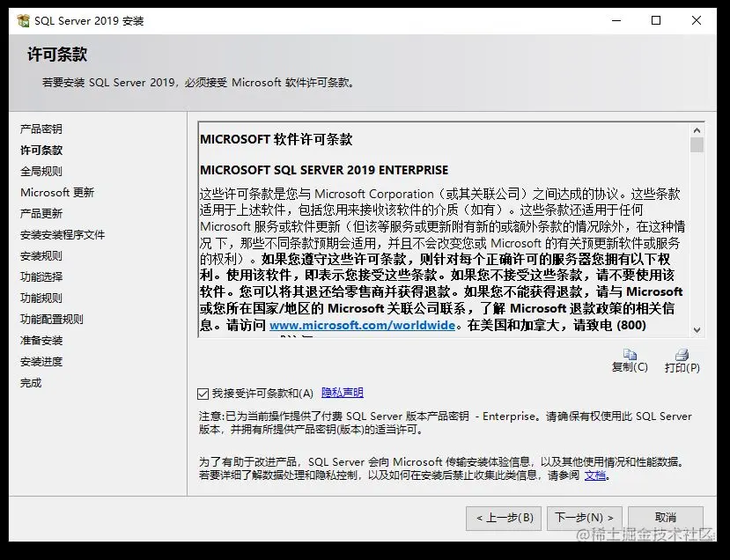This screenshot has height=560, width=730.
Task: Select 安装安装程序文件 step in sidebar
Action: 63,235
